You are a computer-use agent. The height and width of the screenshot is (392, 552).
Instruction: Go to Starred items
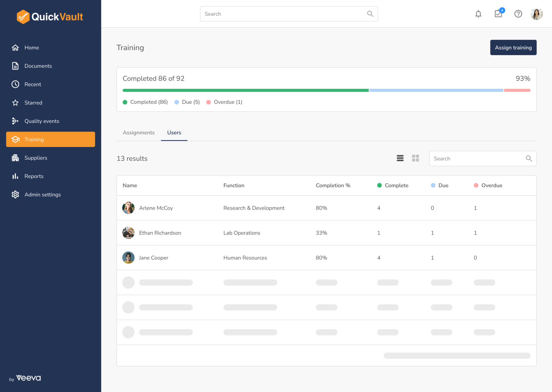[33, 103]
